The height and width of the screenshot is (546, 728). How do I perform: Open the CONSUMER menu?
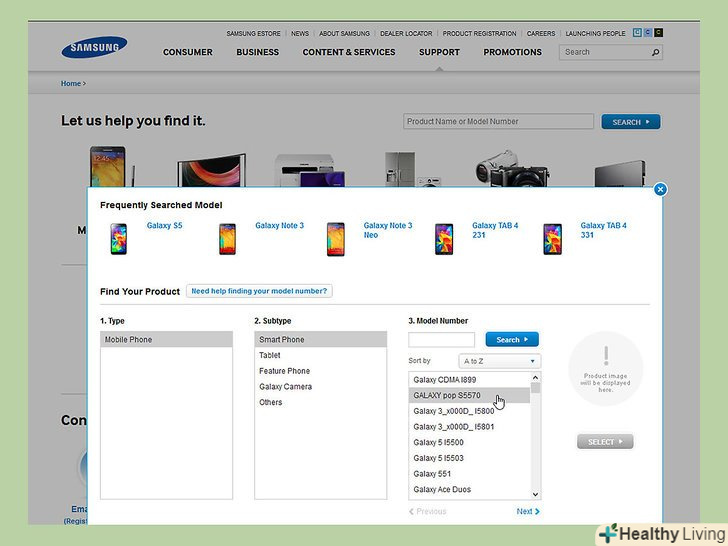(x=188, y=52)
